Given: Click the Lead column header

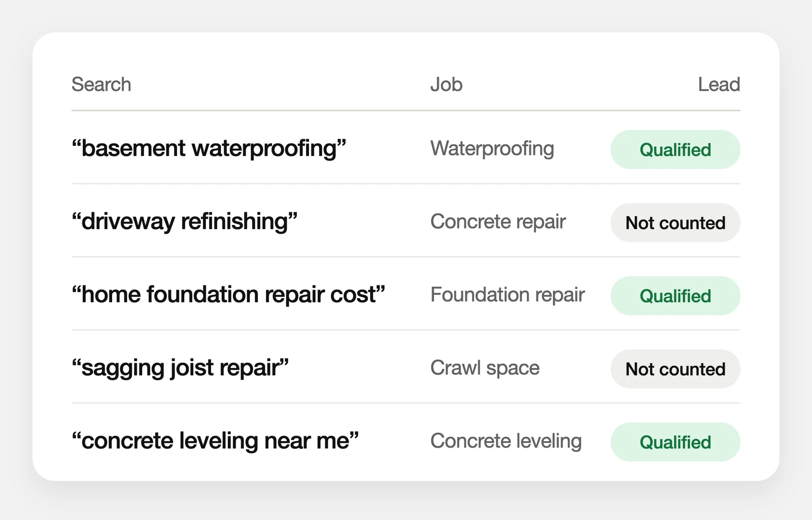Looking at the screenshot, I should [x=719, y=84].
